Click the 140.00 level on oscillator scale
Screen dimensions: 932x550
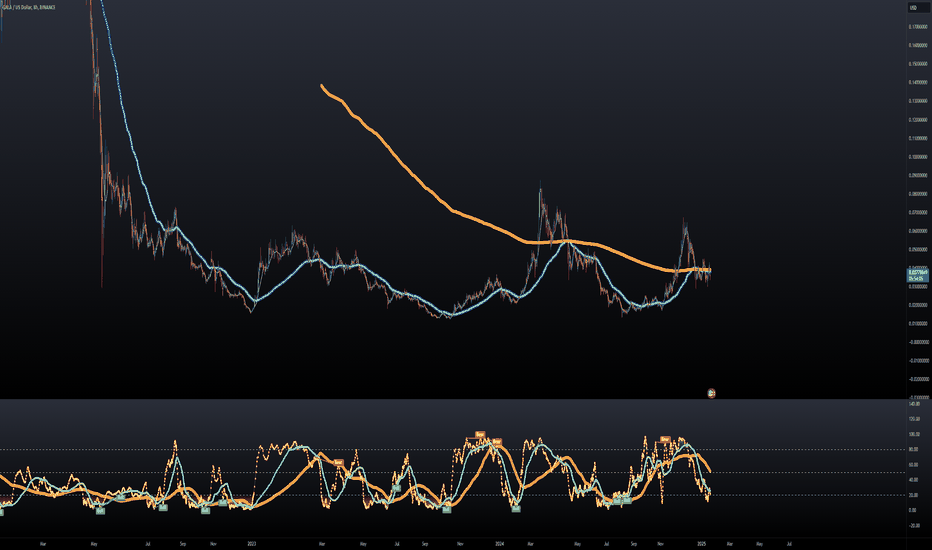(914, 404)
